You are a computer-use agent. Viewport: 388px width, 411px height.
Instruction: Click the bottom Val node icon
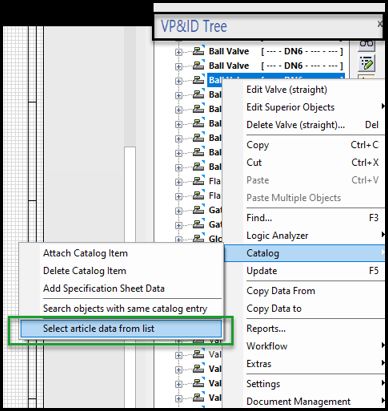[198, 397]
